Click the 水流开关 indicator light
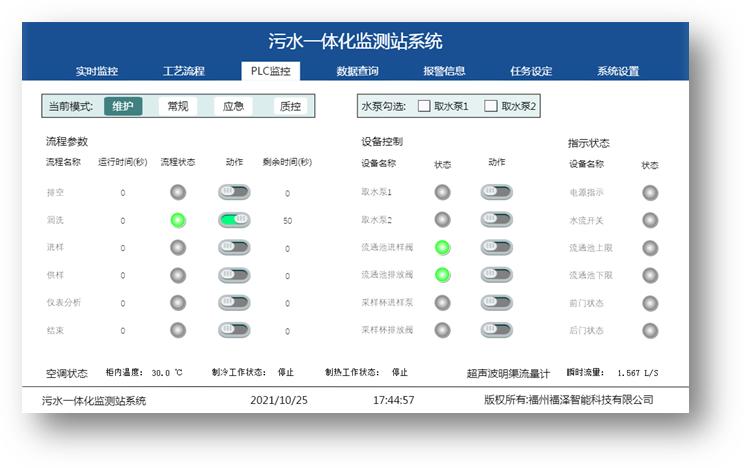This screenshot has width=744, height=468. [650, 220]
